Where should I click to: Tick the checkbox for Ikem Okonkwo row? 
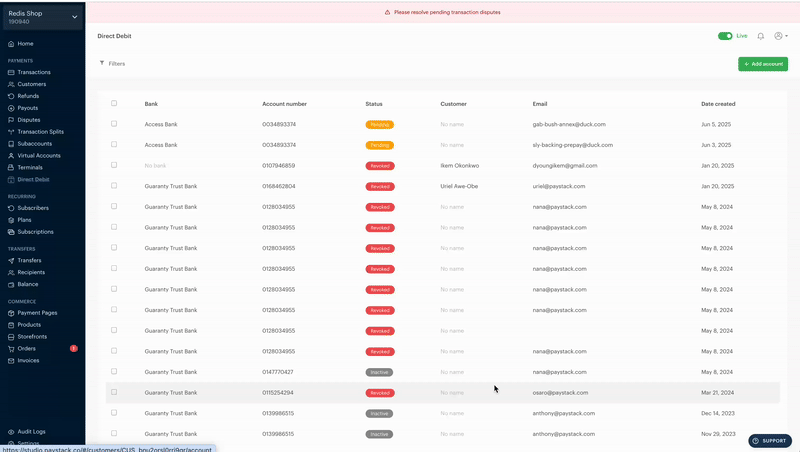point(114,165)
